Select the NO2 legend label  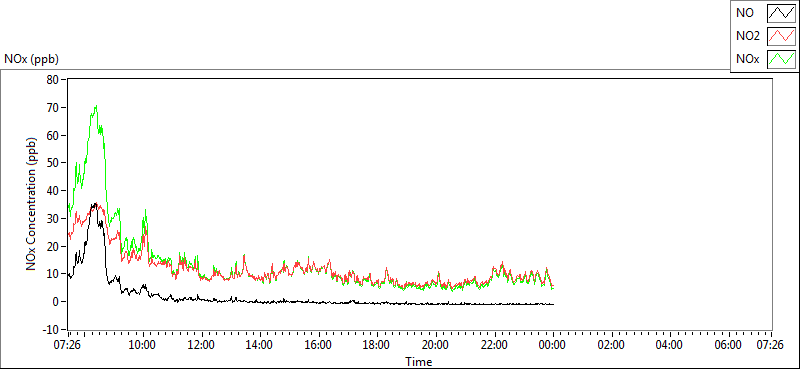click(748, 36)
